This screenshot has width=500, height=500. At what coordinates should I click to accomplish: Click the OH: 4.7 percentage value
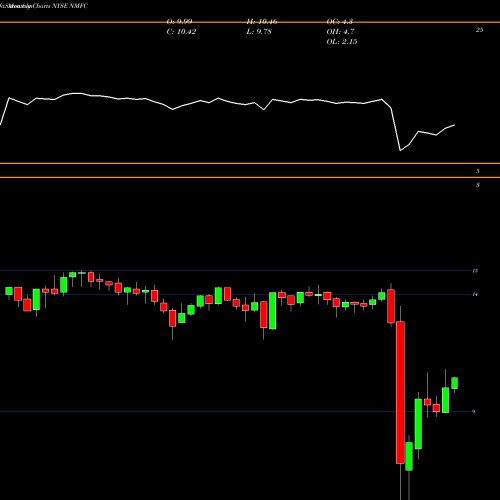coord(340,32)
